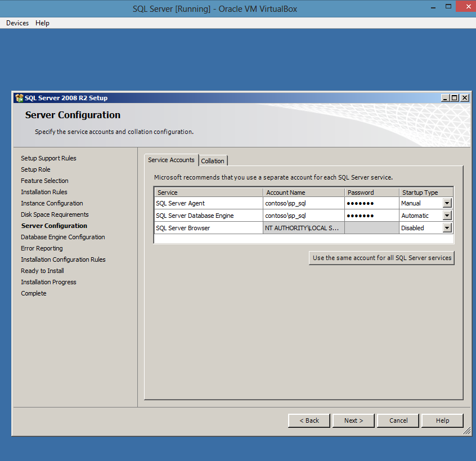Image resolution: width=476 pixels, height=461 pixels.
Task: Switch to the Collation tab
Action: tap(213, 160)
